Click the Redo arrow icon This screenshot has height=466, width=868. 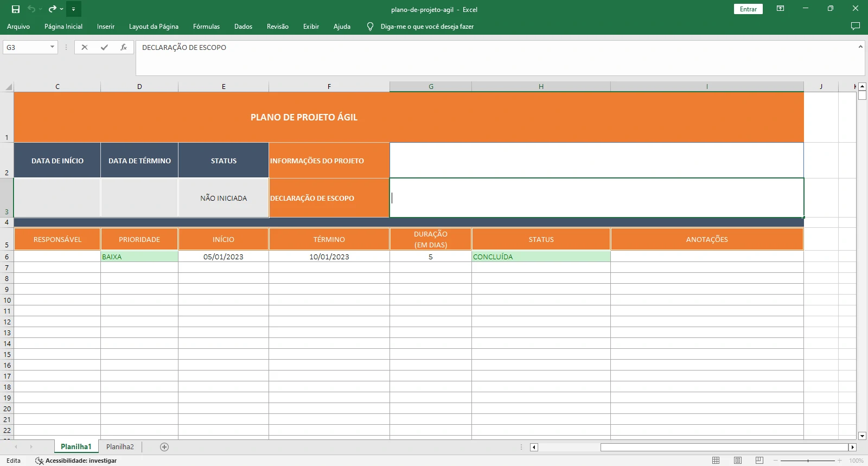coord(52,9)
